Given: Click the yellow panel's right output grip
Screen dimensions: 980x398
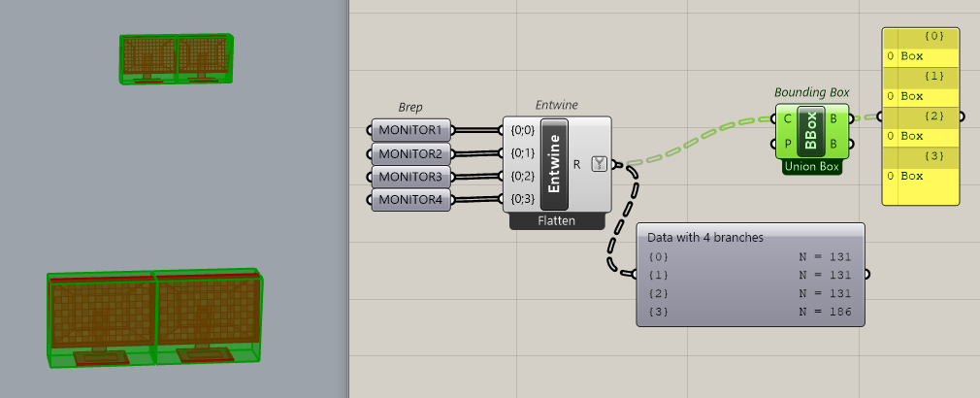Looking at the screenshot, I should 962,116.
